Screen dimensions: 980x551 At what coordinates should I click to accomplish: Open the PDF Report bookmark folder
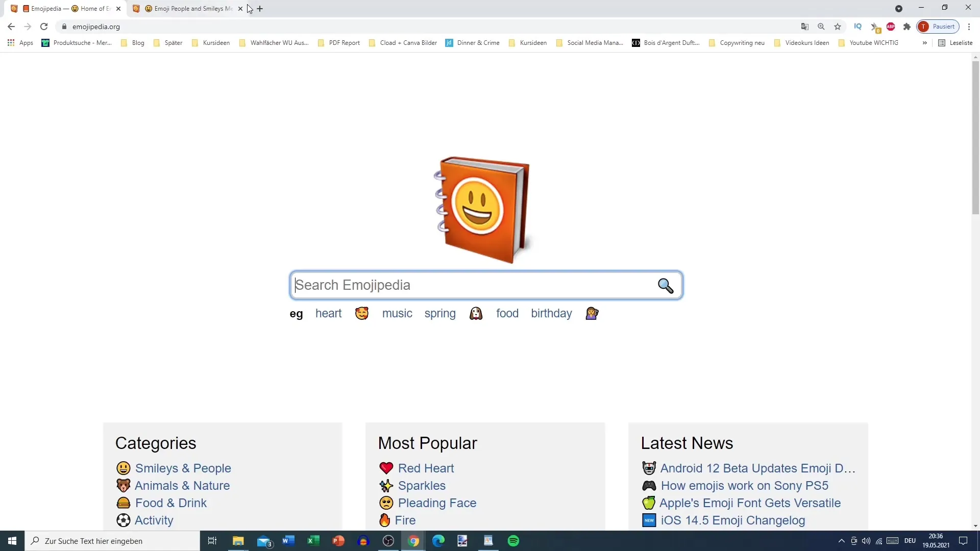click(x=339, y=43)
